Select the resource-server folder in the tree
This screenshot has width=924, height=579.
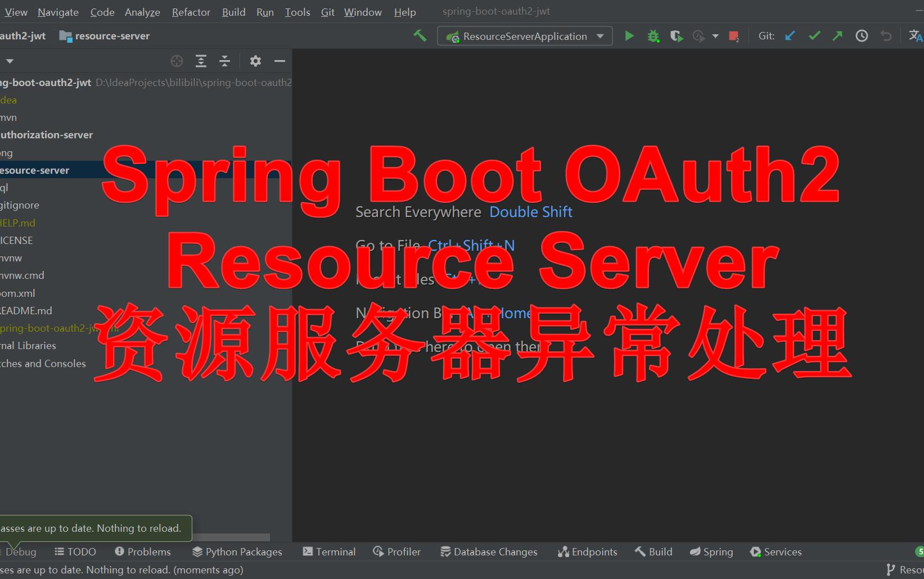coord(35,170)
